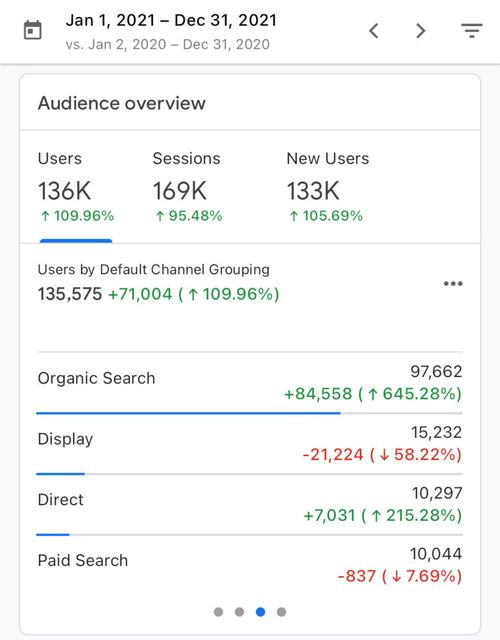Tap the Display blue progress bar
This screenshot has height=640, width=500.
tap(60, 474)
